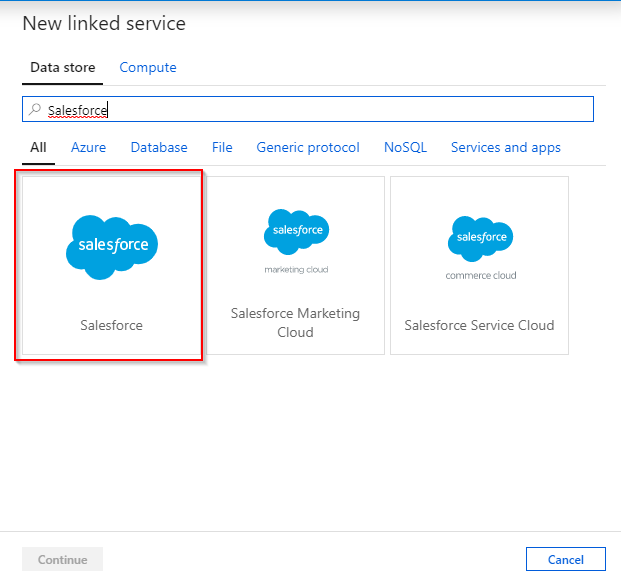Filter connectors by NoSQL
The height and width of the screenshot is (582, 621).
click(x=405, y=147)
